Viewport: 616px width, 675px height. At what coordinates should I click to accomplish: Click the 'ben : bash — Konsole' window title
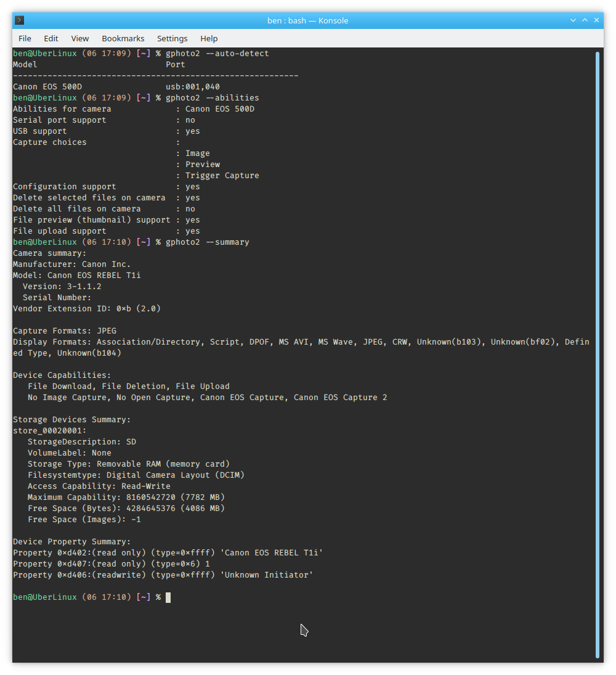click(x=307, y=20)
